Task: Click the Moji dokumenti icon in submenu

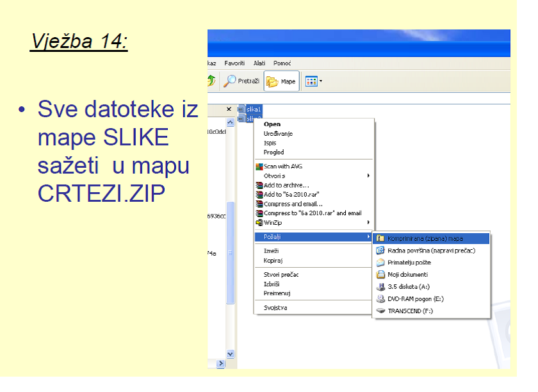Action: tap(380, 275)
